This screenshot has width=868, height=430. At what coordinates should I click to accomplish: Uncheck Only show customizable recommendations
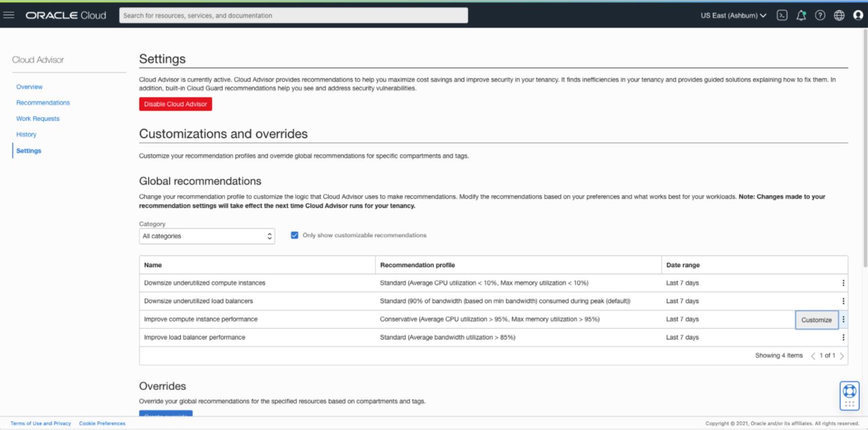294,235
